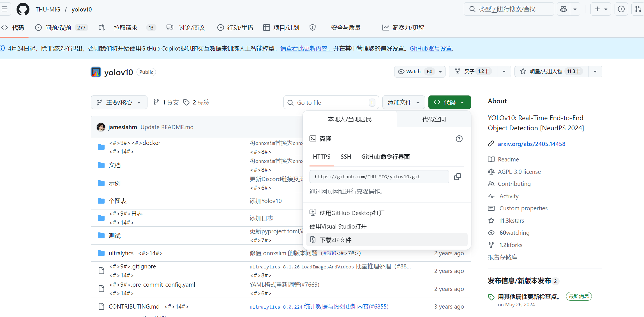
Task: Open the clone help question-mark icon
Action: [x=459, y=139]
